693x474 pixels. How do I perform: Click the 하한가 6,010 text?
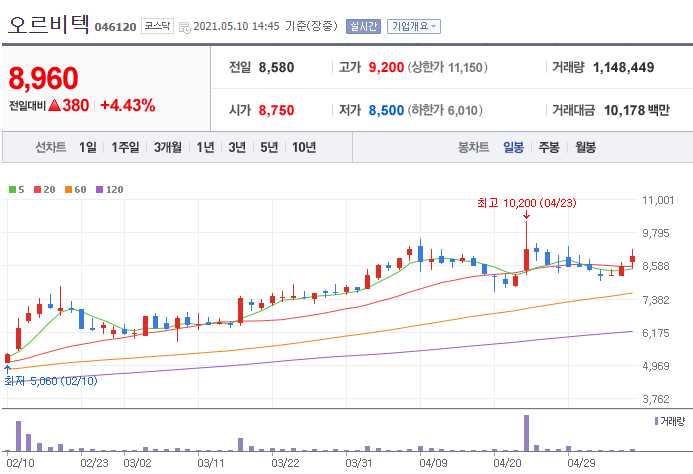coord(446,110)
